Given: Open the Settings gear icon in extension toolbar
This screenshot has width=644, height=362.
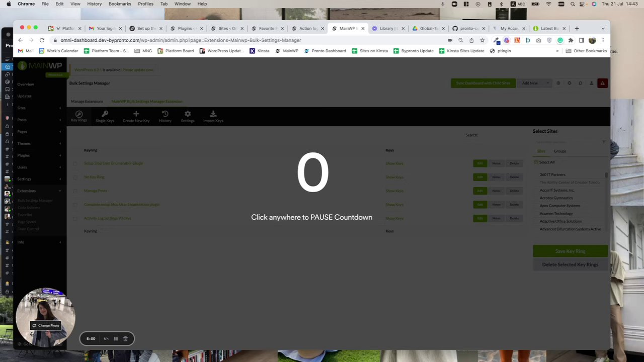Looking at the screenshot, I should pos(188,114).
